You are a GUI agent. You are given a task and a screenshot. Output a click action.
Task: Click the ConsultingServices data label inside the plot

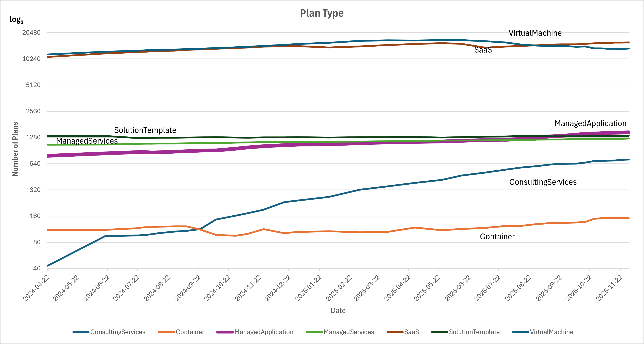[x=543, y=182]
